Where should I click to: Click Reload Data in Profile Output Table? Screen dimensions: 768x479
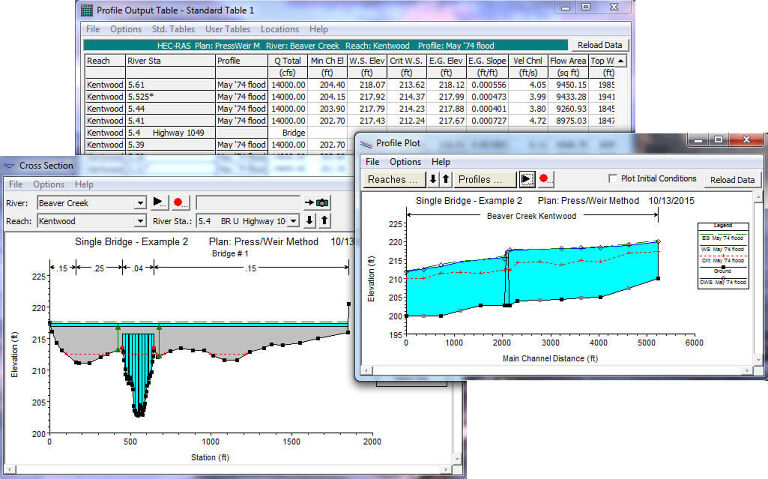600,45
